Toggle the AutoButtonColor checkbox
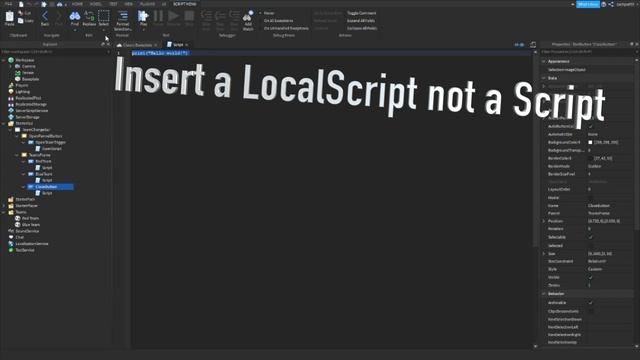This screenshot has height=360, width=640. (591, 126)
